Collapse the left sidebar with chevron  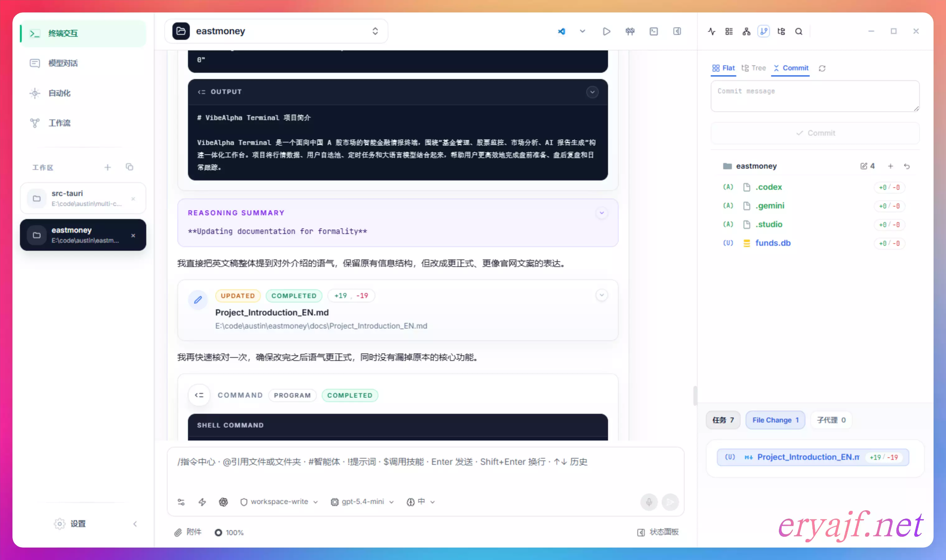[135, 523]
